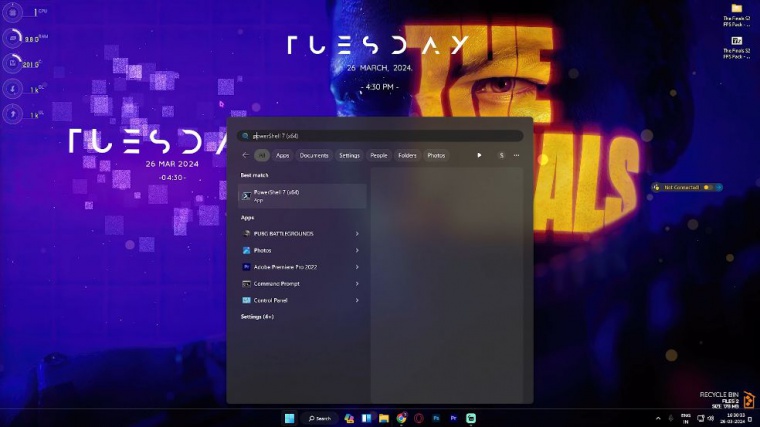Open File Explorer from the taskbar

(x=384, y=418)
